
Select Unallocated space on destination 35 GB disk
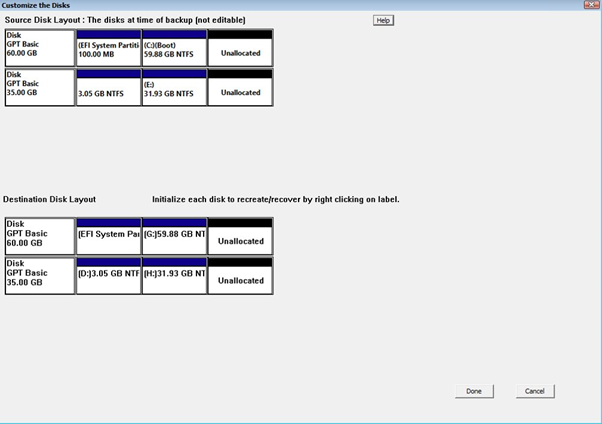(x=240, y=276)
